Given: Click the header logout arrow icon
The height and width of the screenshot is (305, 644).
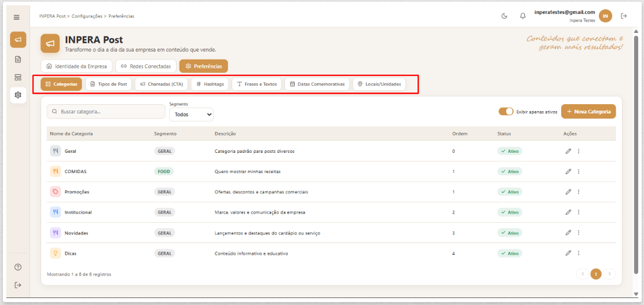Looking at the screenshot, I should click(x=624, y=16).
